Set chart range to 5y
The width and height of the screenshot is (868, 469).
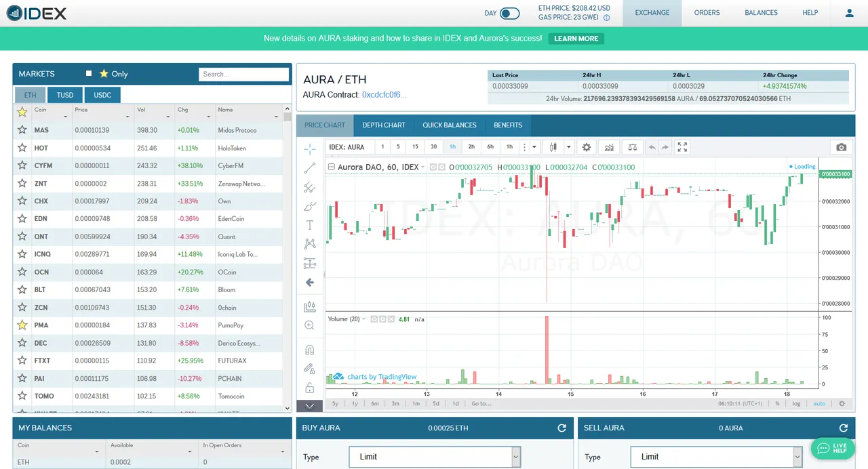335,403
